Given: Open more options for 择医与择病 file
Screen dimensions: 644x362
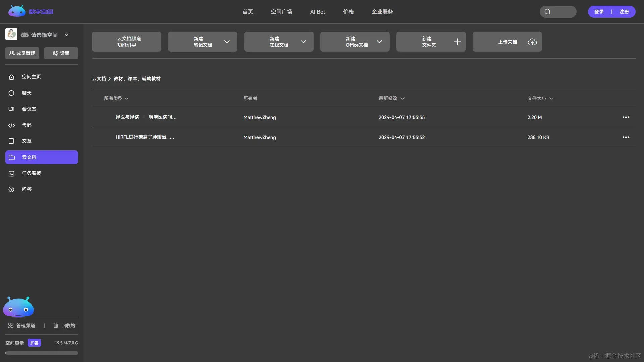Looking at the screenshot, I should [x=626, y=117].
